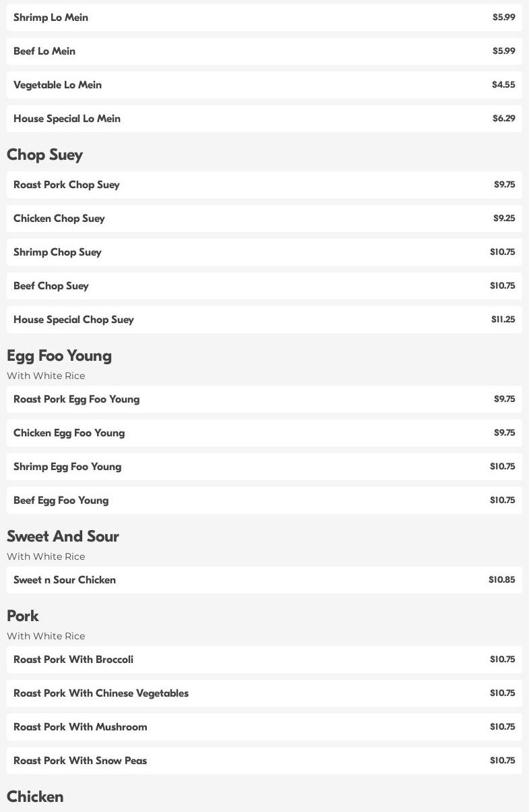Image resolution: width=529 pixels, height=812 pixels.
Task: Order Sweet n Sour Chicken
Action: (x=264, y=580)
